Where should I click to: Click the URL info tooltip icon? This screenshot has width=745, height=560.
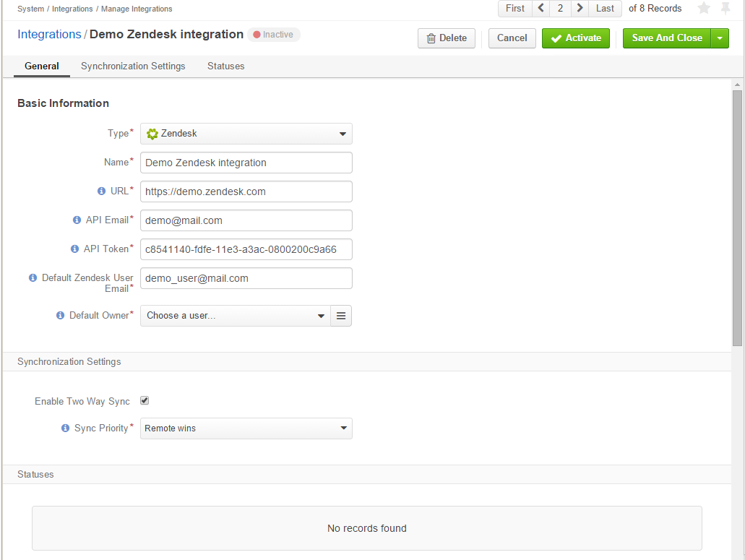(101, 191)
